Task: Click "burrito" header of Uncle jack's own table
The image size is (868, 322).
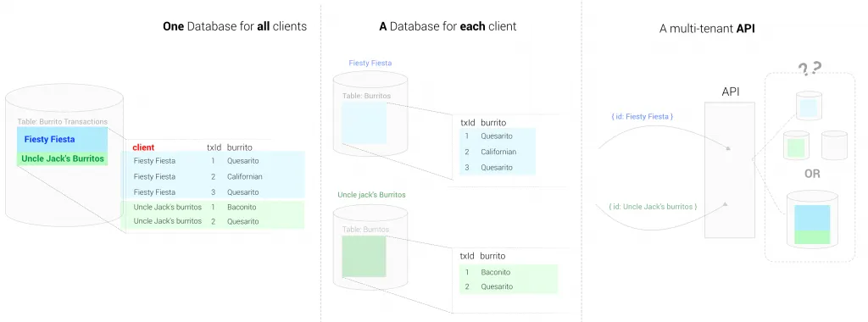Action: tap(492, 256)
